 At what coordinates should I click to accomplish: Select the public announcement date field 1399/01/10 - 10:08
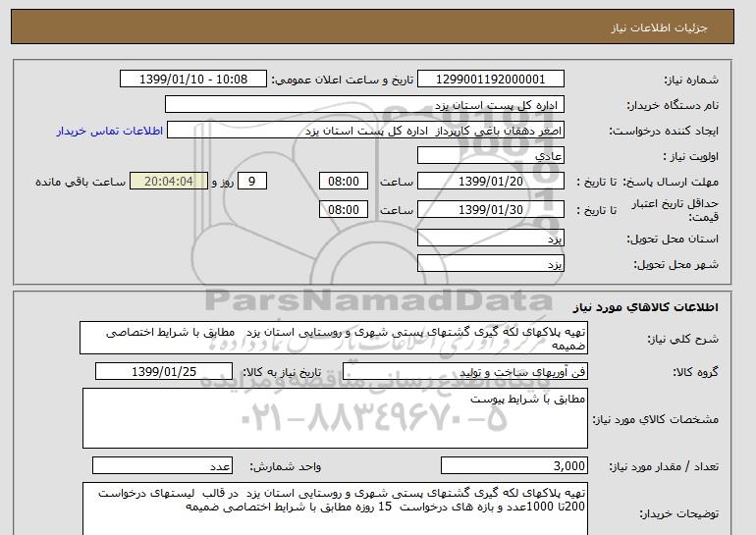(x=192, y=80)
